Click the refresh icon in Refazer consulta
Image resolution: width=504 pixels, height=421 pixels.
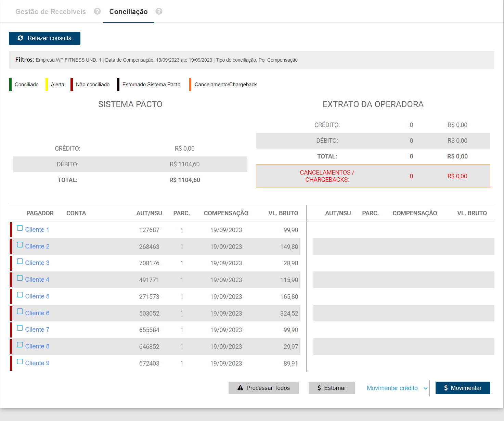[20, 38]
